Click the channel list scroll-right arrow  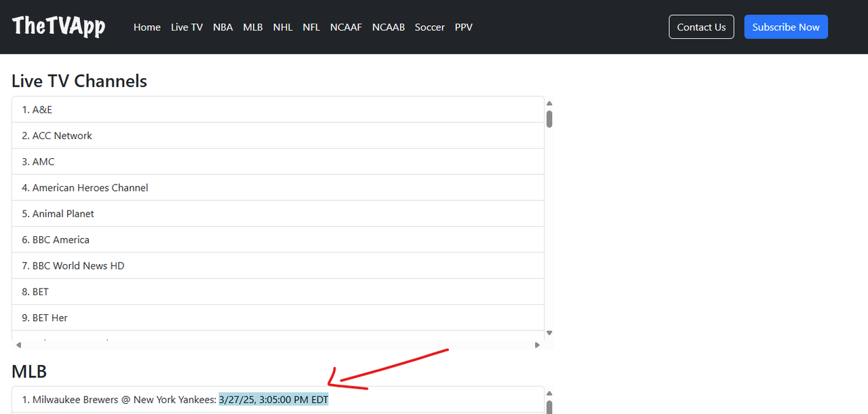537,345
